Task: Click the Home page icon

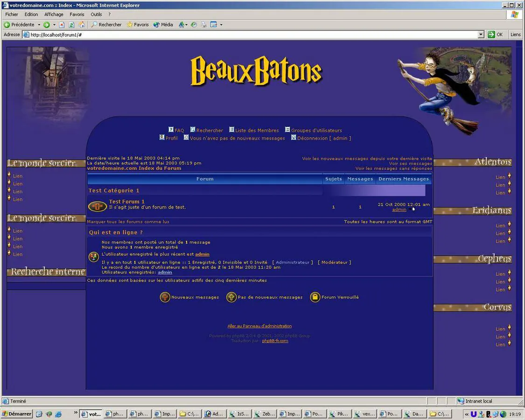Action: pyautogui.click(x=81, y=24)
